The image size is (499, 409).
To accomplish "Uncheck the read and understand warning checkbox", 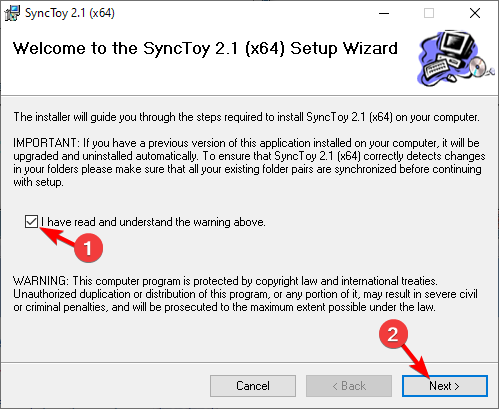I will click(31, 222).
